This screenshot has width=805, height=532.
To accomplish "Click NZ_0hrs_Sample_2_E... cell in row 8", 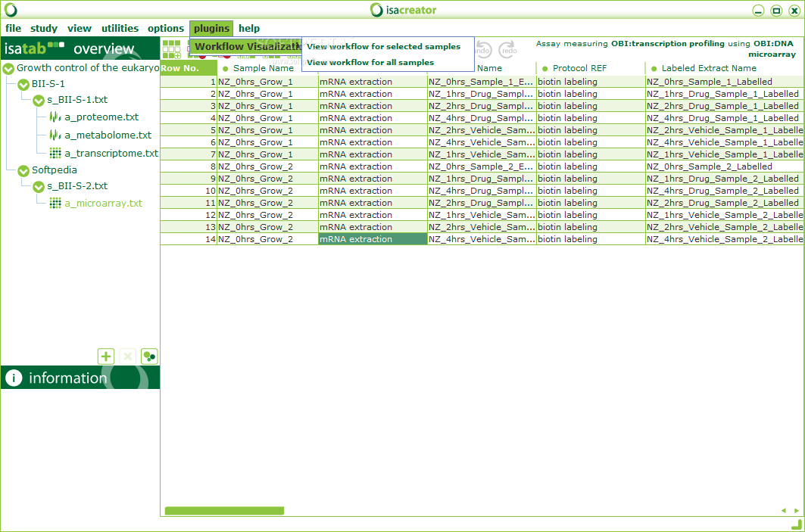I will pos(482,166).
